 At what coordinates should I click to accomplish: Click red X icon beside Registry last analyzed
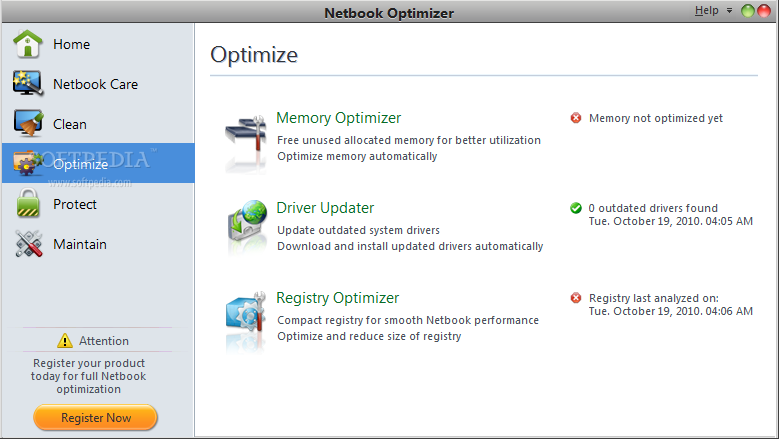click(576, 297)
